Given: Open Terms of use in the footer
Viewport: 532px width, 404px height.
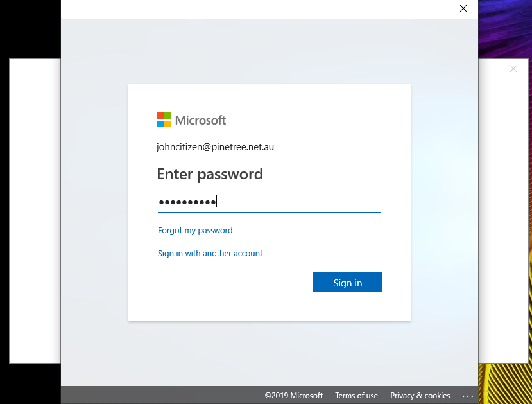Looking at the screenshot, I should pos(356,396).
